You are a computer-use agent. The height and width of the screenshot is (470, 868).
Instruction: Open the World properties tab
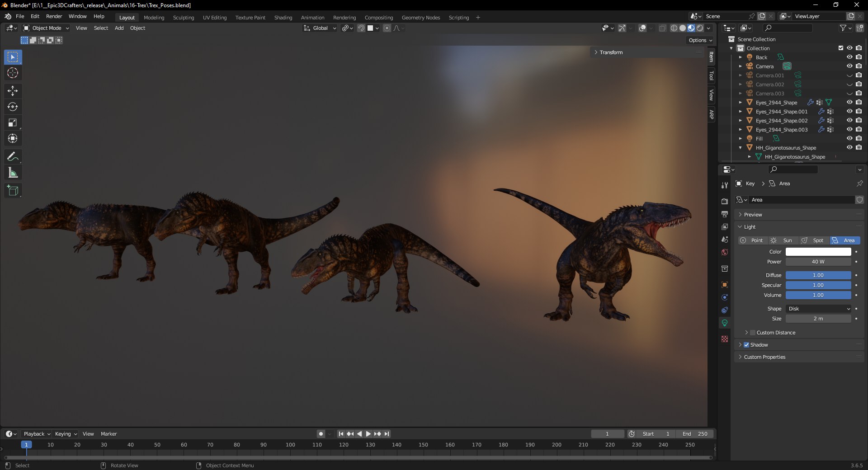725,252
